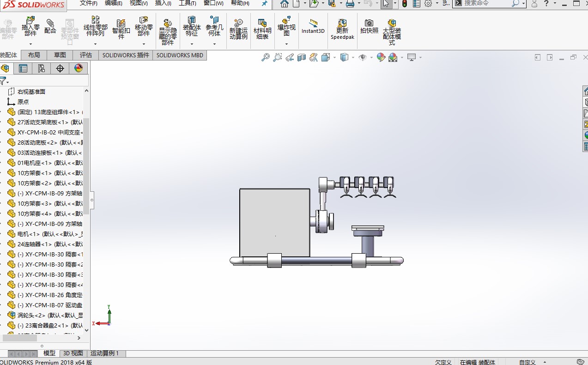
Task: Open the Hide/Show Items eye dropdown arrow
Action: (371, 57)
